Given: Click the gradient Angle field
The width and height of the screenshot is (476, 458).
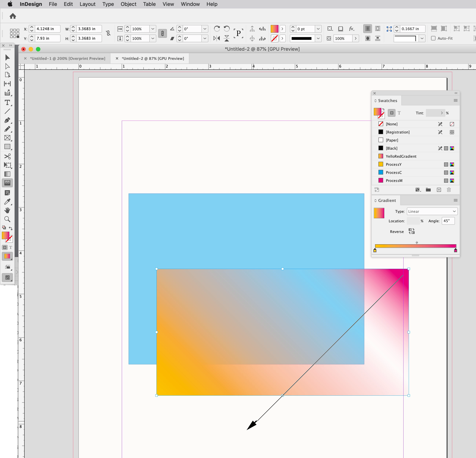Looking at the screenshot, I should (x=448, y=221).
